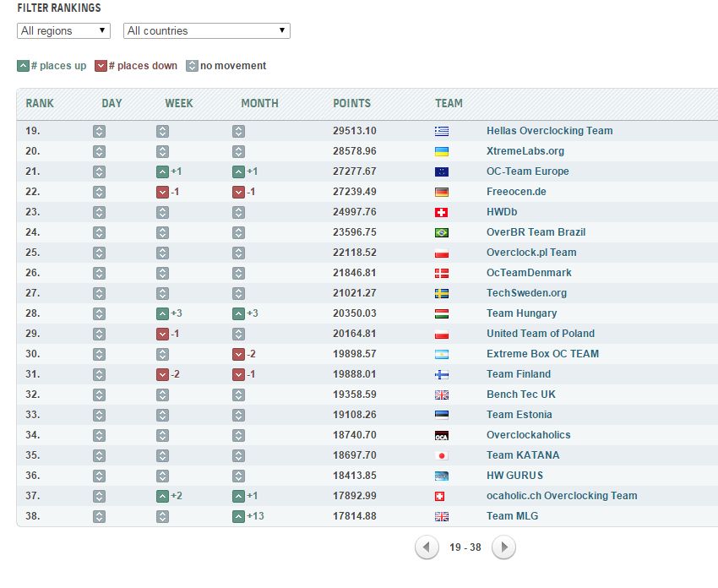Image resolution: width=718 pixels, height=588 pixels.
Task: Click the Swedish flag beside TechSweden.org
Action: (442, 293)
